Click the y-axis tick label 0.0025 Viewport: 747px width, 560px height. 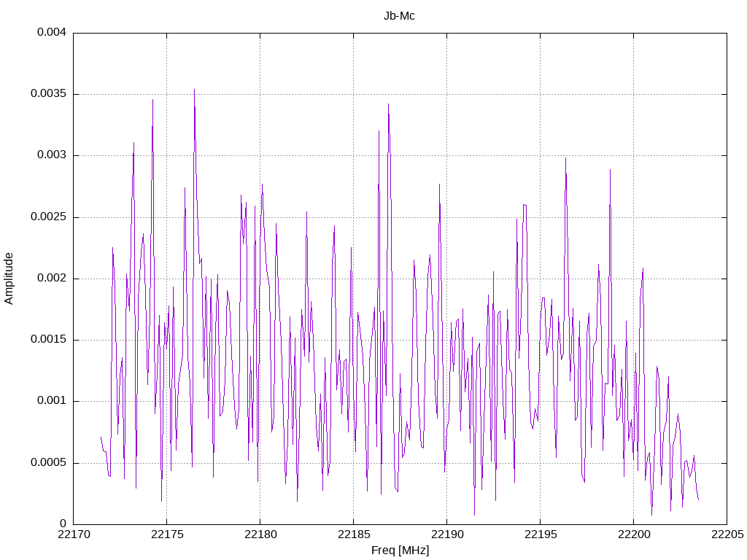coord(49,217)
